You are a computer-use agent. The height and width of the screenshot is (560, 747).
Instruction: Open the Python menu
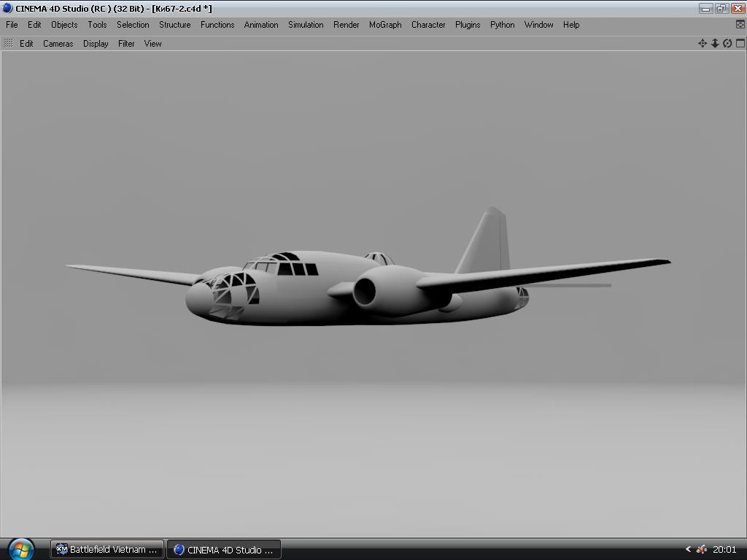(x=502, y=25)
